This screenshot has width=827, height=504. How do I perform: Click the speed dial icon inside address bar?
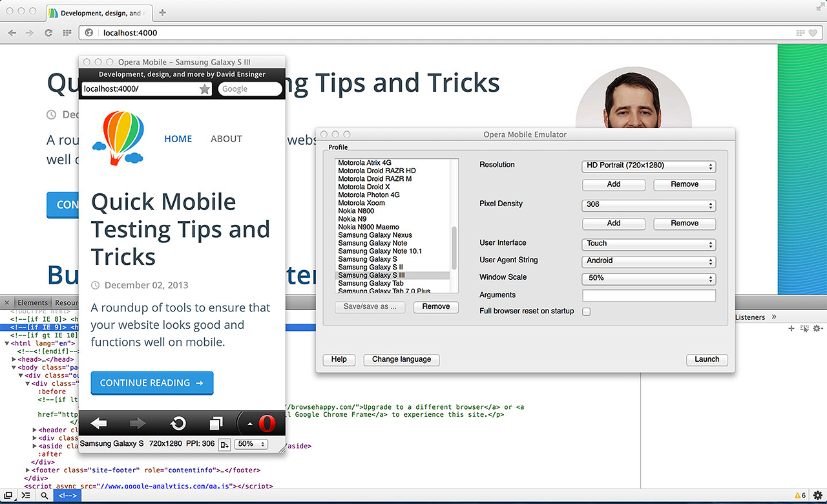point(801,33)
